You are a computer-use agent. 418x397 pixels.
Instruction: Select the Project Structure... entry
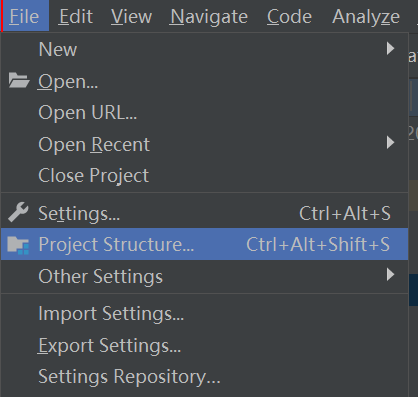[205, 244]
